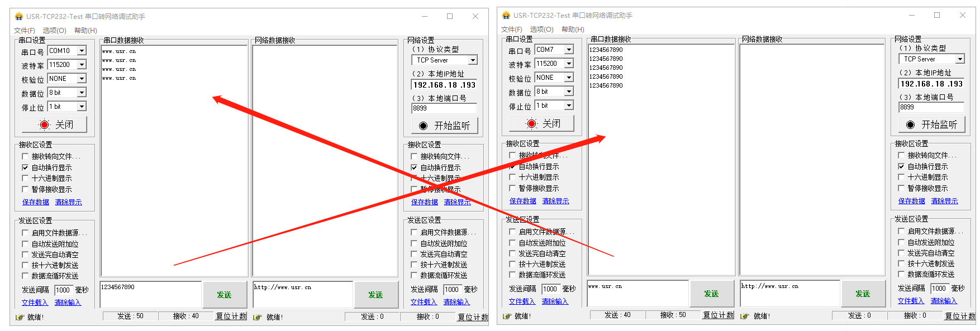Click the 就绪 status icon at the right window's bottom-left
This screenshot has height=331, width=980.
click(x=507, y=316)
